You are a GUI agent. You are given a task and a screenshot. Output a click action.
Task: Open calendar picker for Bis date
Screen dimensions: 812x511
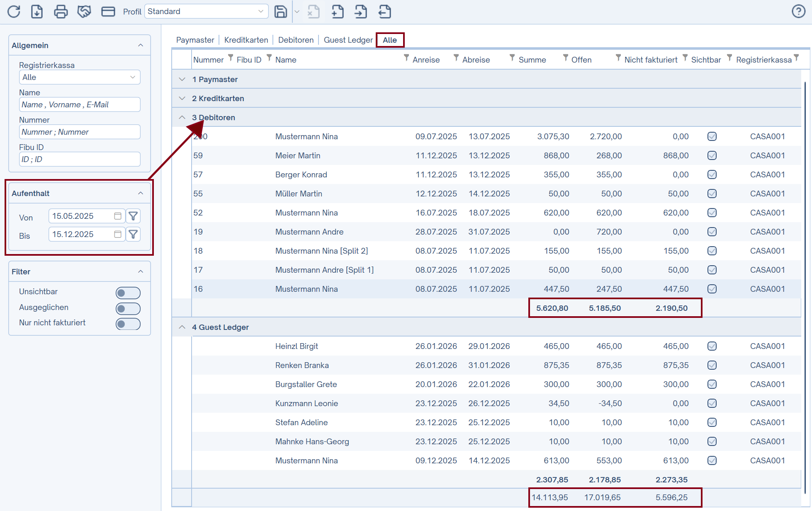[x=118, y=234]
